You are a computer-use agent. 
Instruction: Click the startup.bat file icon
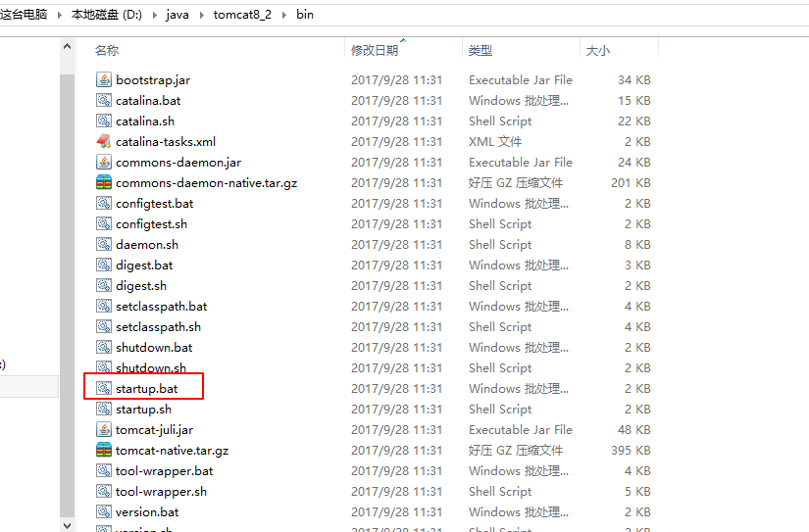(104, 388)
